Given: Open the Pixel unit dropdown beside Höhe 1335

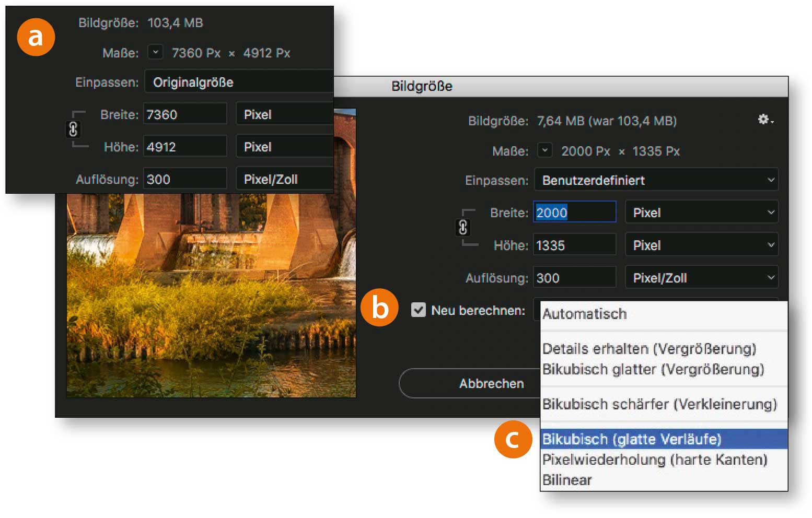Looking at the screenshot, I should pos(702,245).
